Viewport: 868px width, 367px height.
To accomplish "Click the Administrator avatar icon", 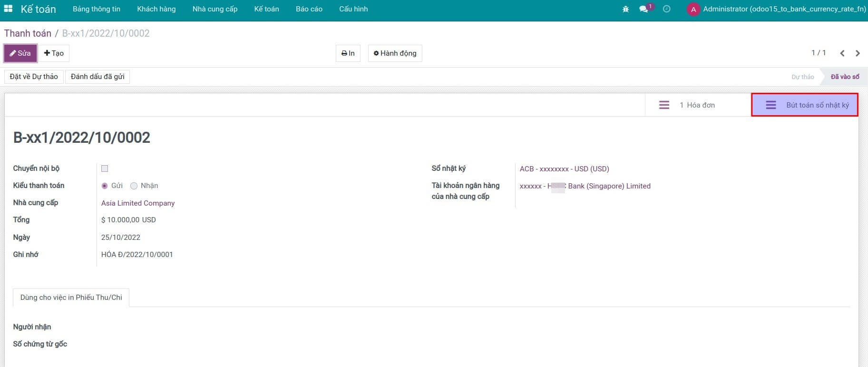I will [x=693, y=10].
